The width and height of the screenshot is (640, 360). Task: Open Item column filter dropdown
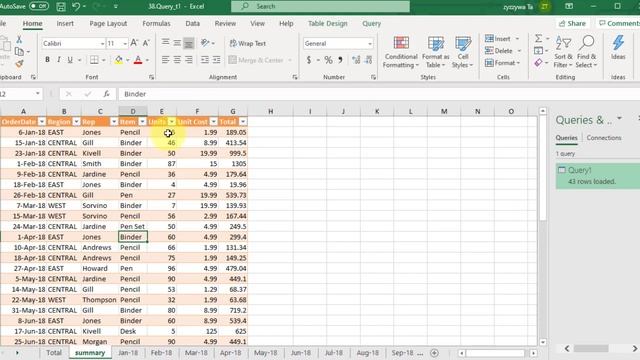click(142, 122)
